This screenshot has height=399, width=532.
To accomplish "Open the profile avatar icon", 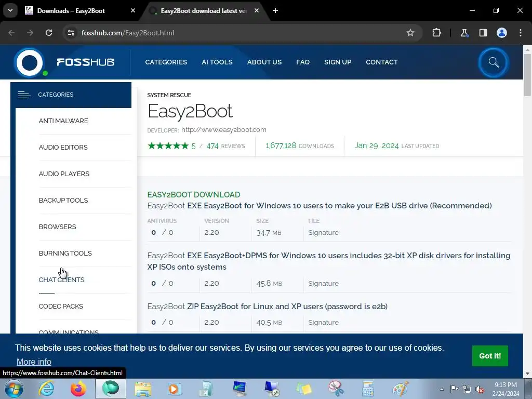I will click(x=502, y=33).
